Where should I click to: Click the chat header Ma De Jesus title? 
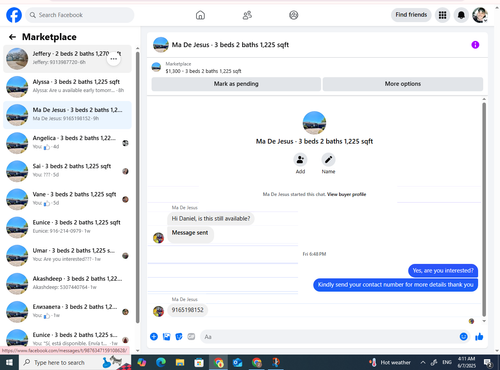click(230, 45)
